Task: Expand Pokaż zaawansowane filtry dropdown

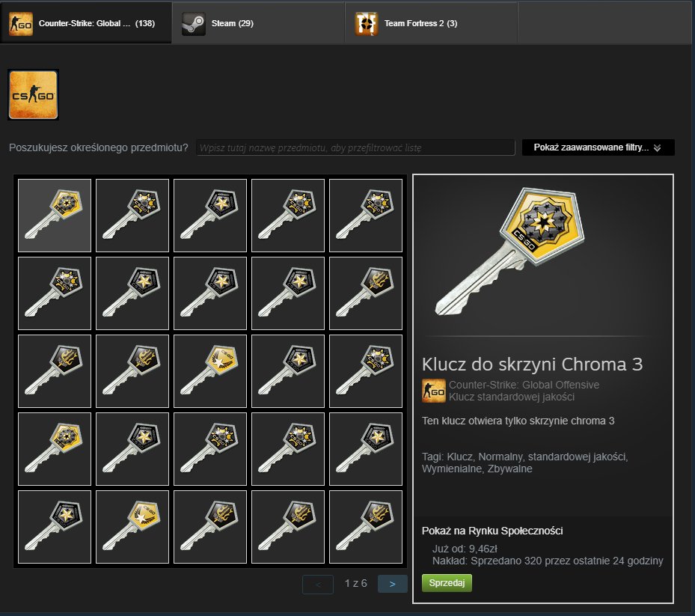Action: [598, 147]
